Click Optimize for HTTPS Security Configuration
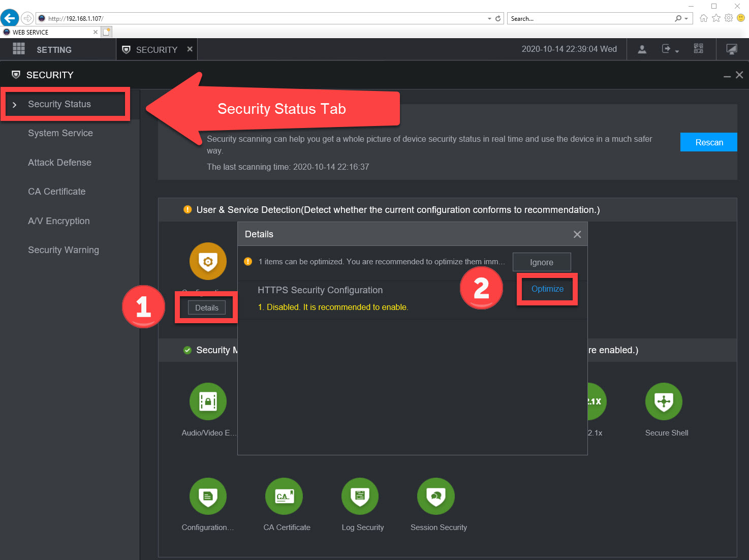Viewport: 749px width, 560px height. point(547,289)
